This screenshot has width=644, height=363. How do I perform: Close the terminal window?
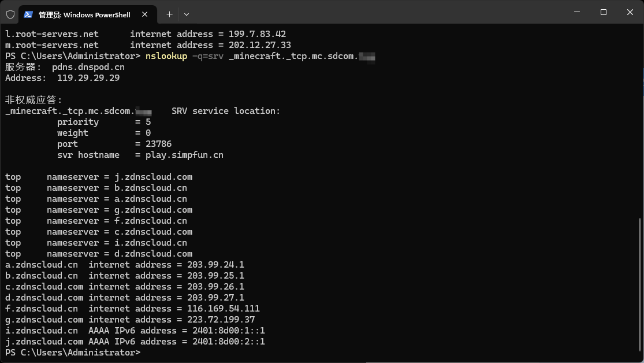[630, 12]
